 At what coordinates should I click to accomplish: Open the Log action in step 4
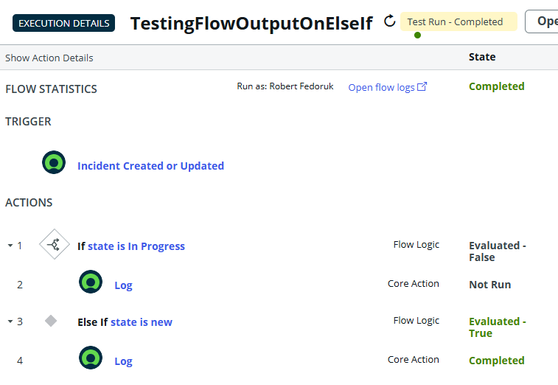(x=123, y=361)
